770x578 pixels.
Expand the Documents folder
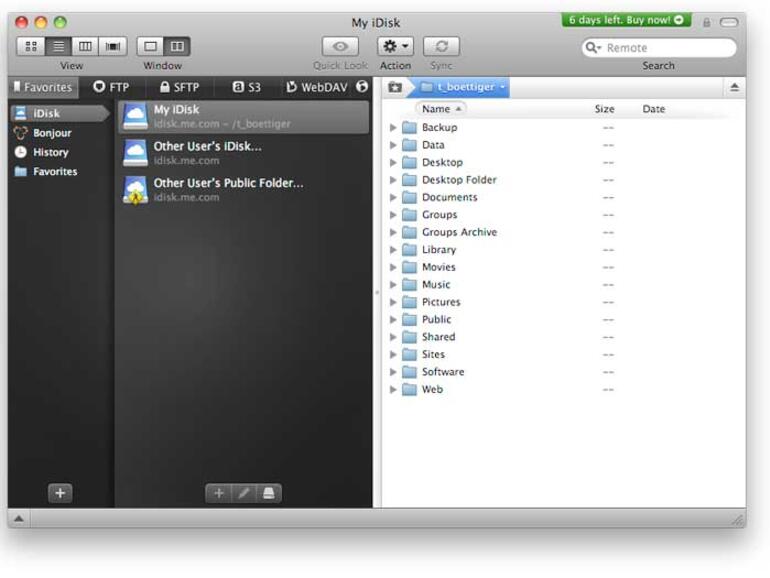click(393, 197)
